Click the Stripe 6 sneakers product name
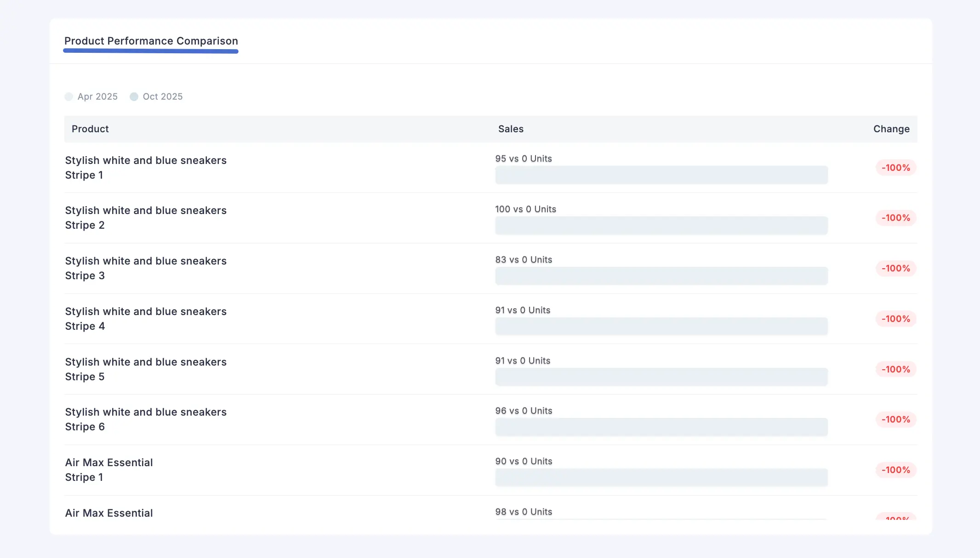The image size is (980, 558). (146, 419)
